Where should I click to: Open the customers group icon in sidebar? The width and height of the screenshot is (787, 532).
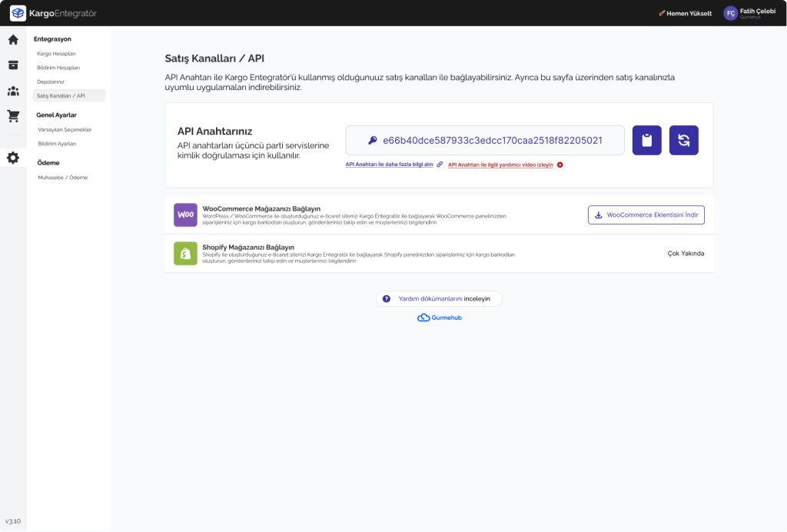point(13,91)
